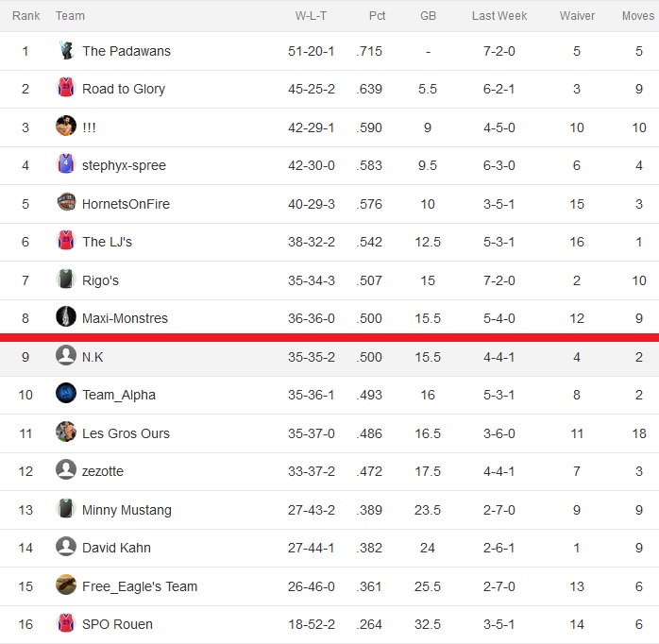
Task: Select the highlighted N.K standings row
Action: tap(329, 359)
